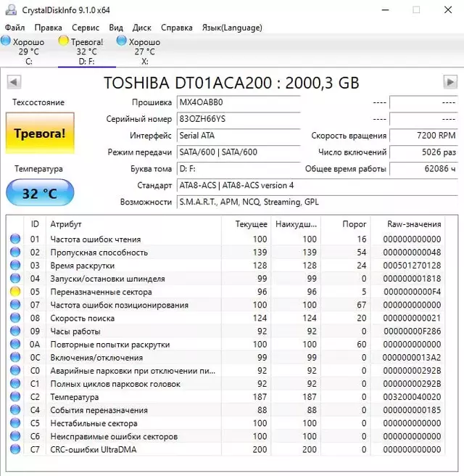The width and height of the screenshot is (464, 476).
Task: Click status orb for attribute 0C
Action: coord(15,357)
